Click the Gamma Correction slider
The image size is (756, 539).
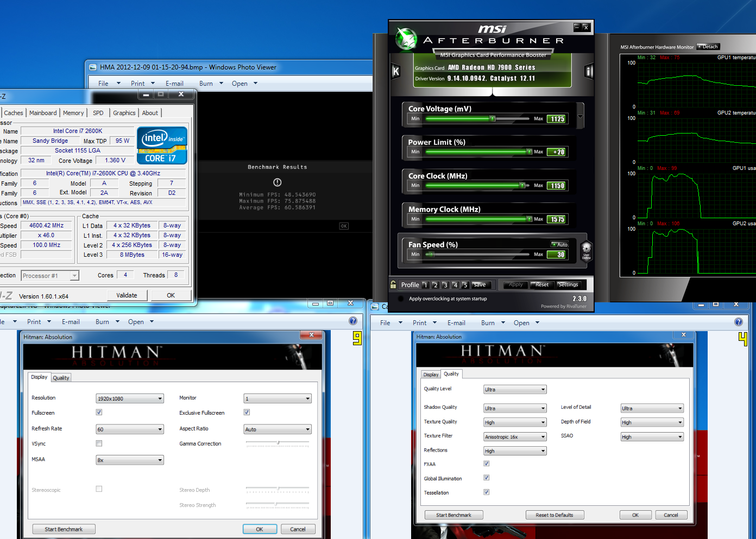pyautogui.click(x=278, y=443)
